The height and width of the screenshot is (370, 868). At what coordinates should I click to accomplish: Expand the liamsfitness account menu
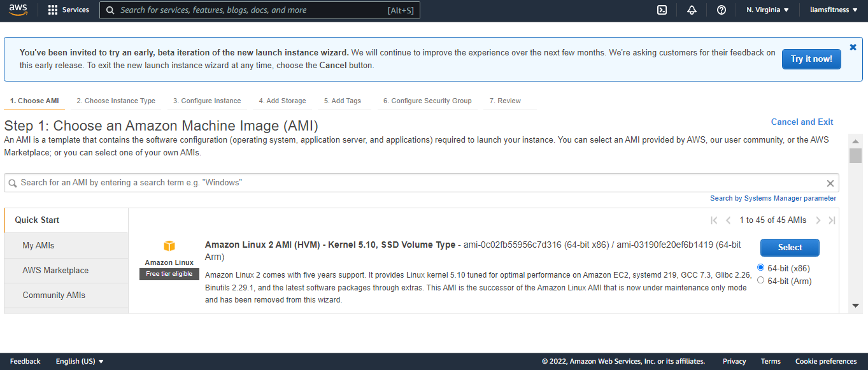point(833,10)
